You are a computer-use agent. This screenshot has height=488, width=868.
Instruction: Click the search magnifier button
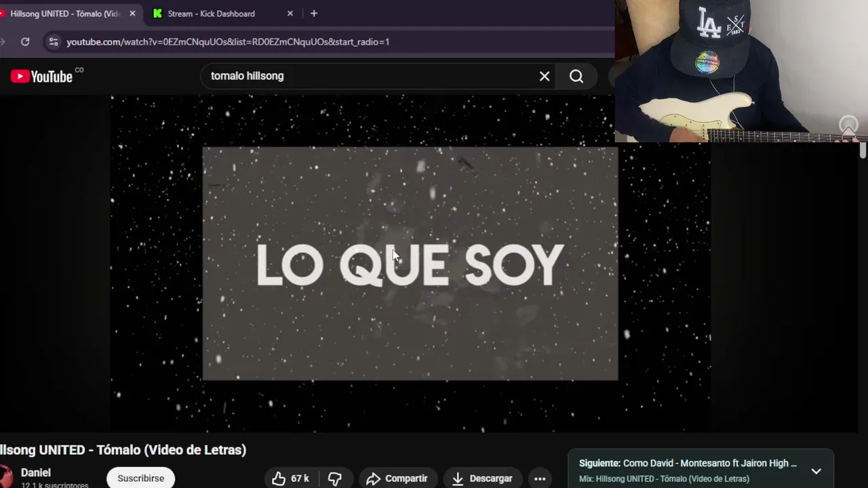[576, 76]
